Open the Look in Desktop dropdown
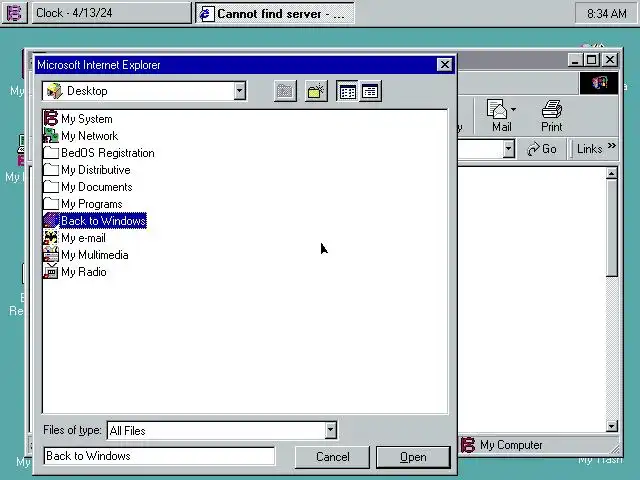Viewport: 640px width, 480px height. click(240, 91)
